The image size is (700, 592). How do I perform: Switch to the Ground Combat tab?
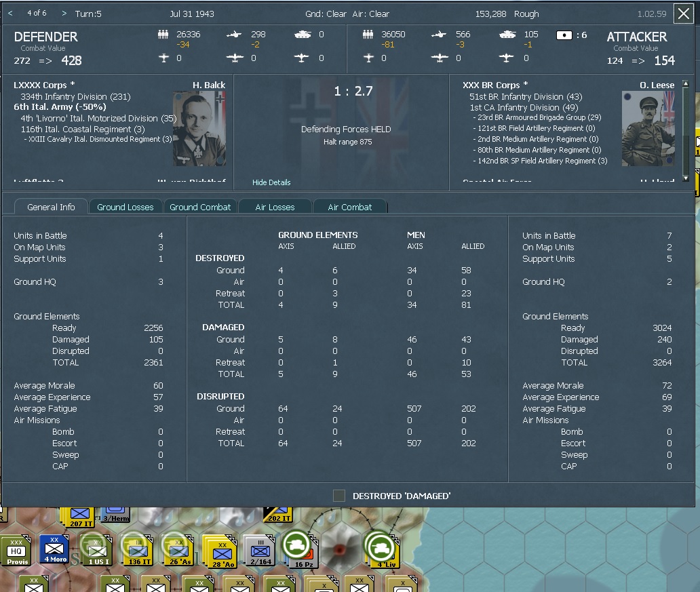pyautogui.click(x=200, y=208)
